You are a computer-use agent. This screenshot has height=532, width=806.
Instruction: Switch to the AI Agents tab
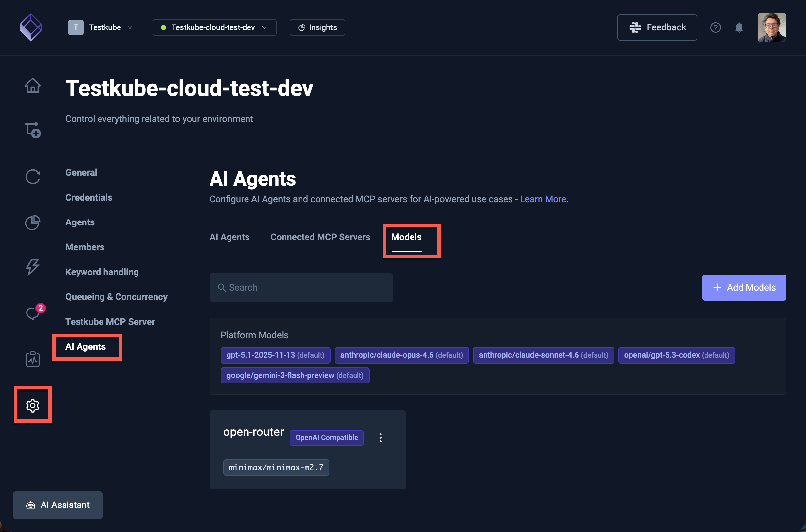tap(229, 237)
